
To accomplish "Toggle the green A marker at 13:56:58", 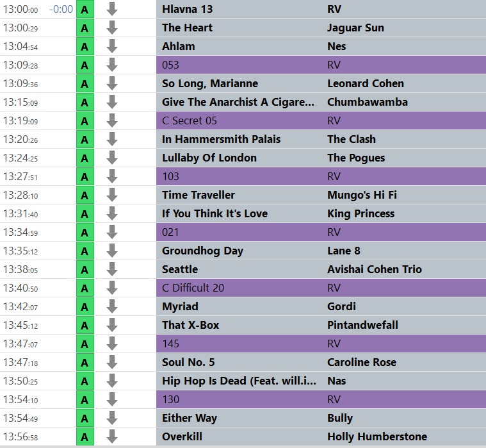I will click(85, 437).
